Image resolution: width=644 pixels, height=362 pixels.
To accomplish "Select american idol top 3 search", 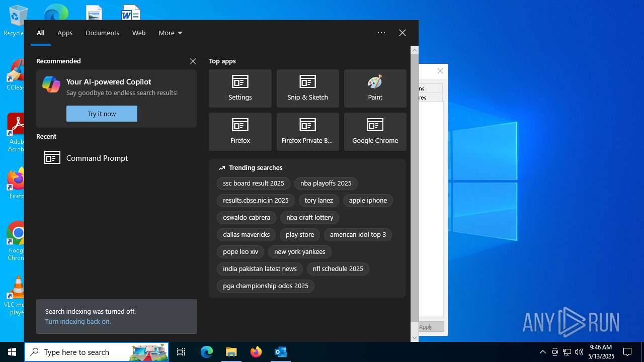I will point(358,234).
